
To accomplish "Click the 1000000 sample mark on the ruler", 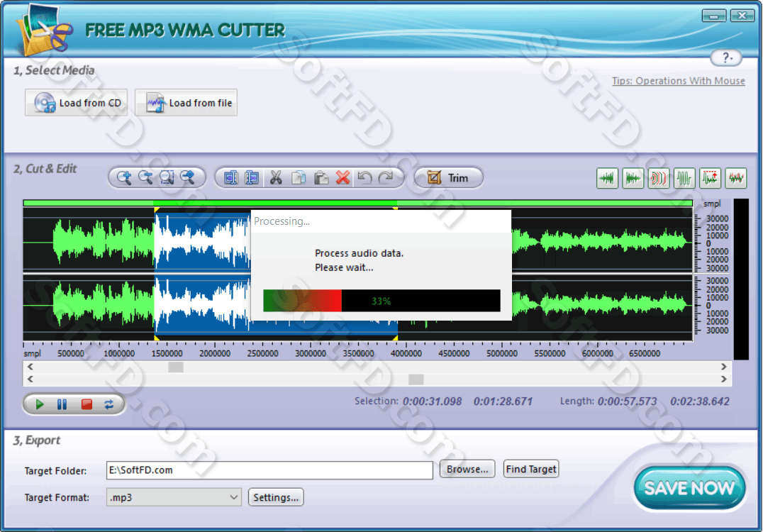I will [119, 353].
